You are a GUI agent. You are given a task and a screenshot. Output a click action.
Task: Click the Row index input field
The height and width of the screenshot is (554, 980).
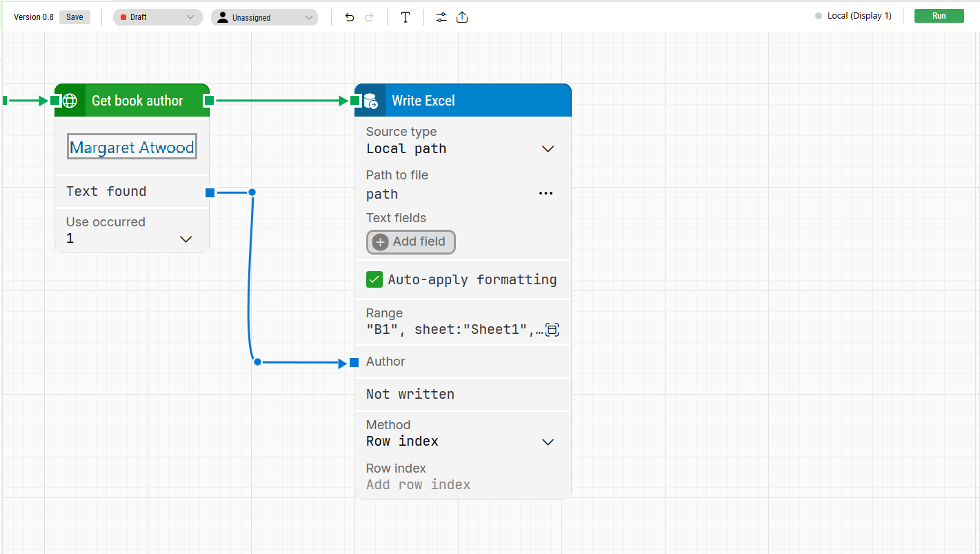(x=418, y=484)
